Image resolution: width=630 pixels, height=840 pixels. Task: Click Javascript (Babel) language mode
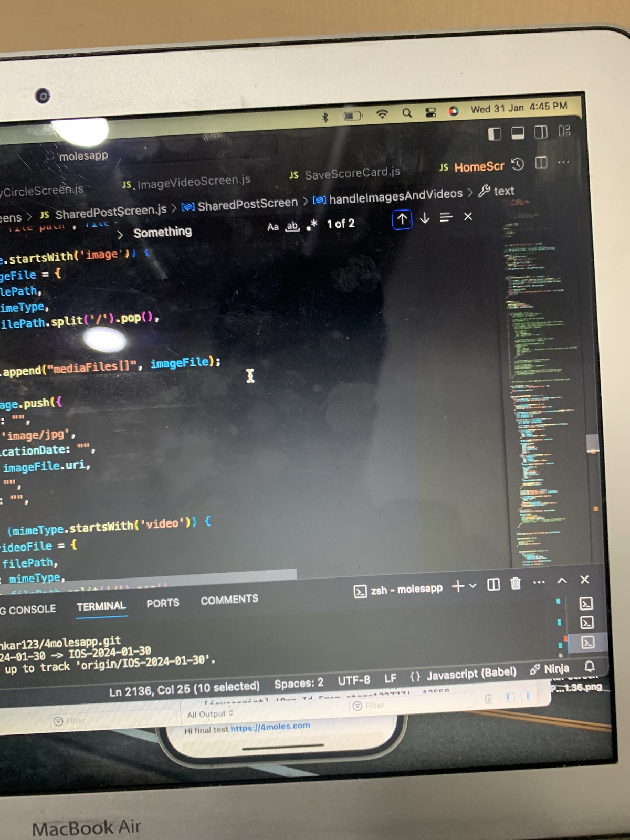pyautogui.click(x=470, y=674)
